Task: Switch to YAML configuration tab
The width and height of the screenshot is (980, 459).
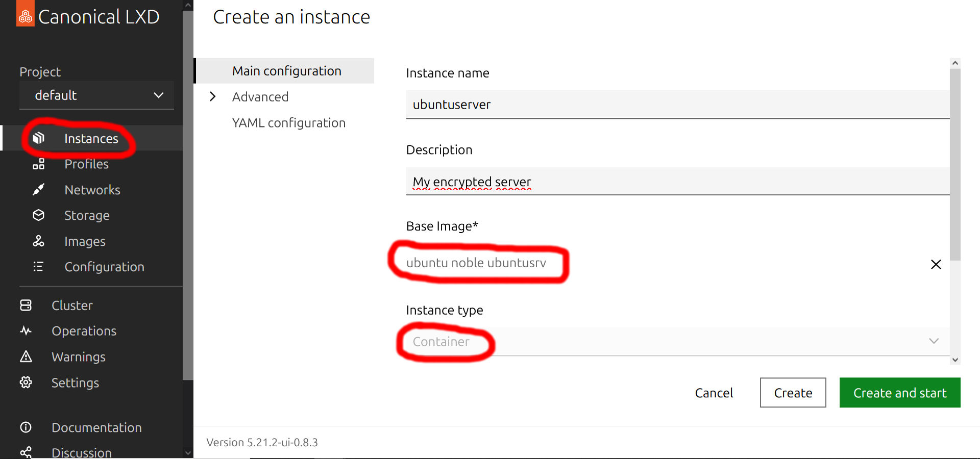Action: (x=288, y=123)
